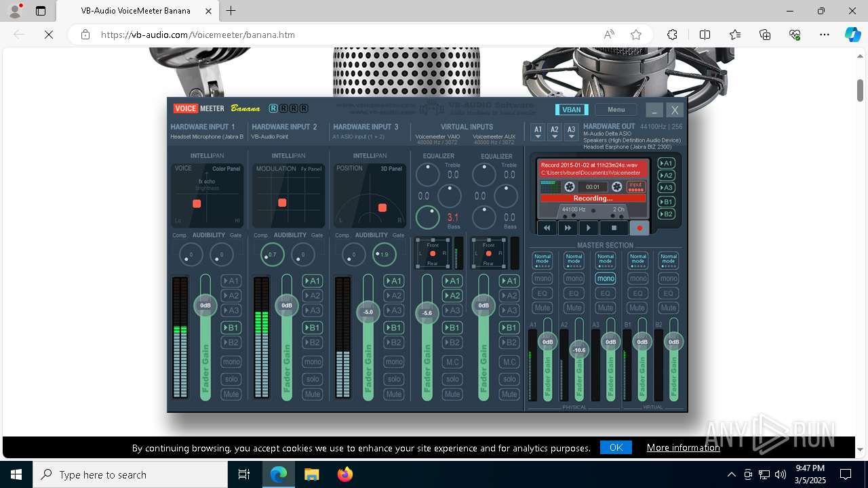The image size is (868, 488).
Task: Select Hardware Input 1 device label
Action: tap(207, 137)
